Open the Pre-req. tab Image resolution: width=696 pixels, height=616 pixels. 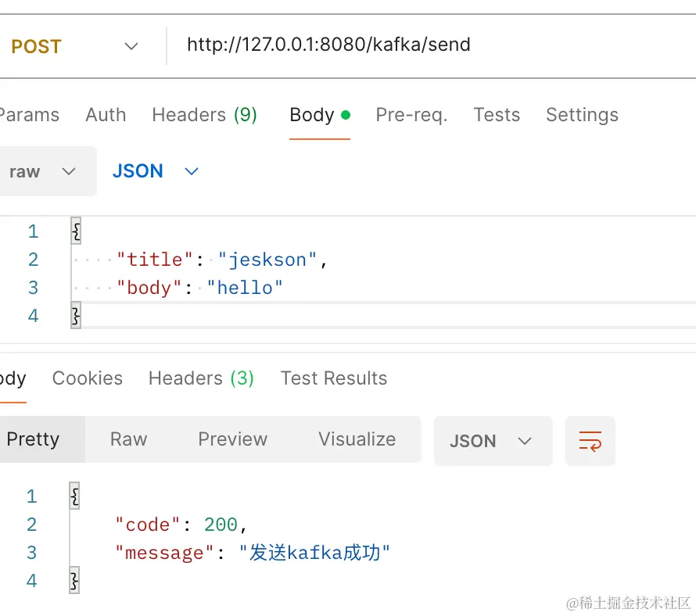click(x=411, y=115)
